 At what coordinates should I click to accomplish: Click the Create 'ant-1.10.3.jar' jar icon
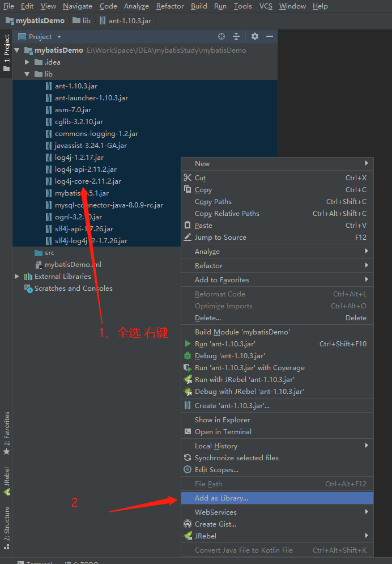188,405
